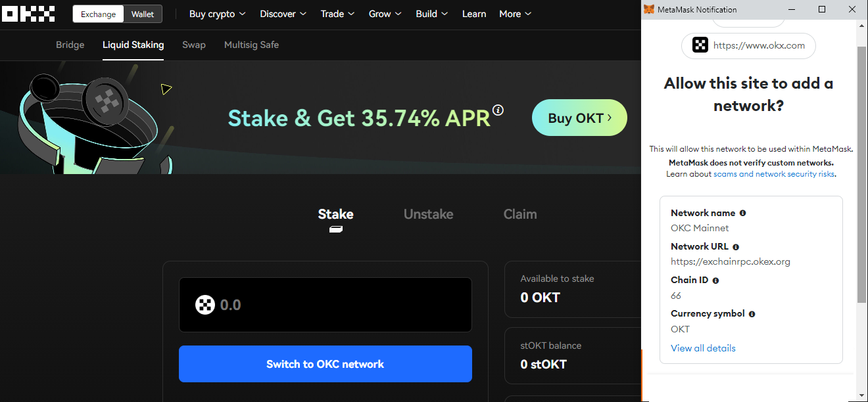The height and width of the screenshot is (402, 868).
Task: Select the Stake tab
Action: 335,214
